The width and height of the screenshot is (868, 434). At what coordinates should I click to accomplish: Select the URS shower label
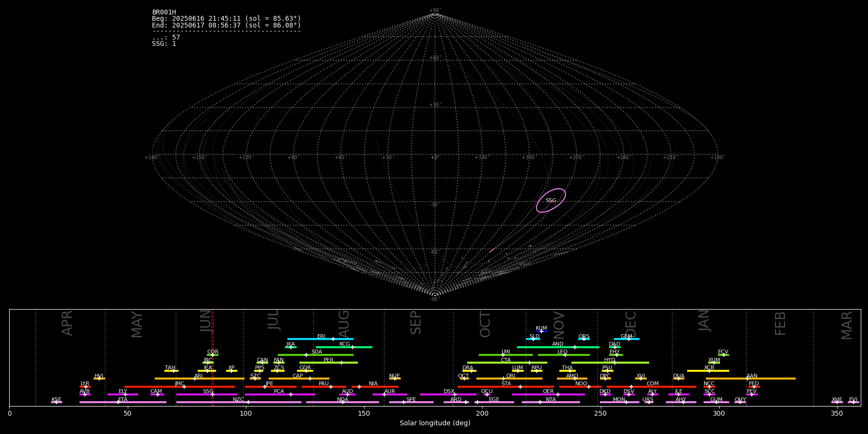tap(648, 400)
